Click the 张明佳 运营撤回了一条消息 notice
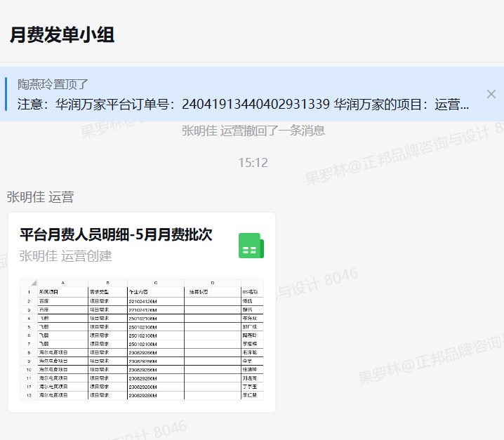The image size is (504, 440). [x=253, y=131]
